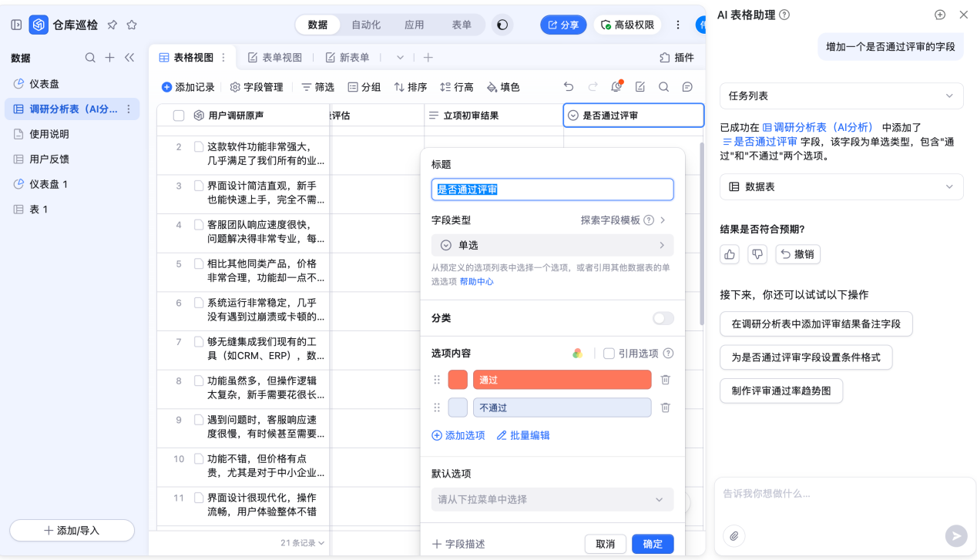Open the 单选 field type selector
Viewport: 977px width, 560px height.
552,245
